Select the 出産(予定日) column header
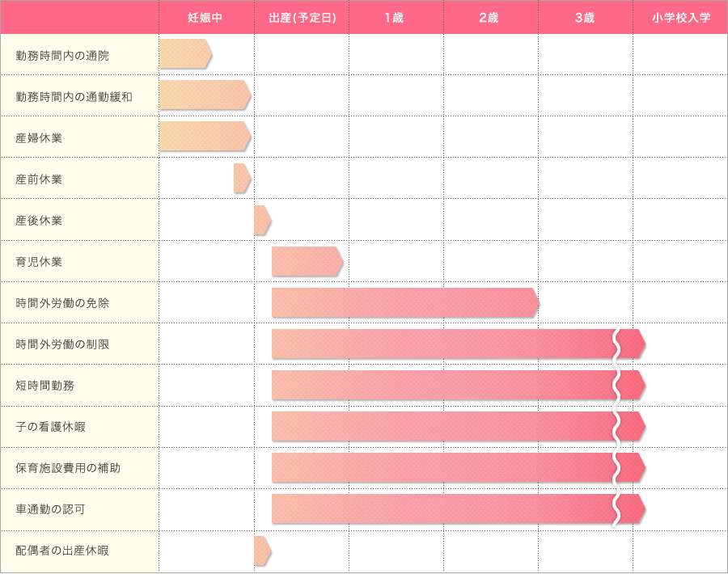Screen dimensions: 728x574 [303, 18]
